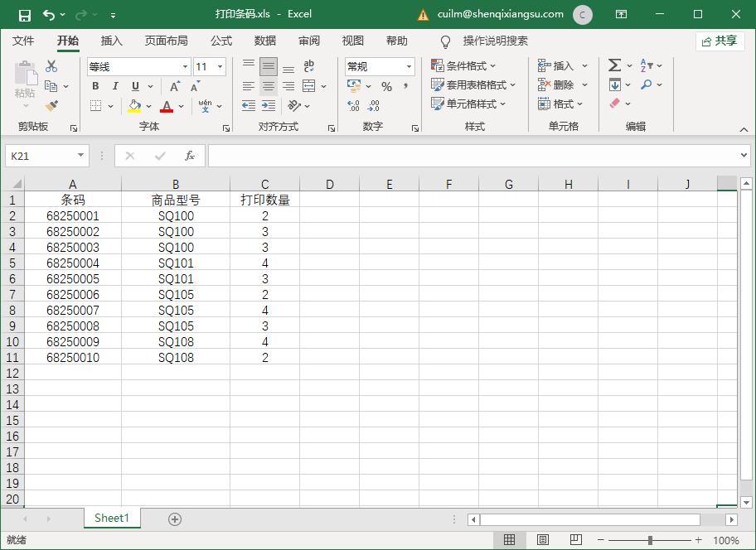Cut selection with the scissors icon

[x=51, y=66]
